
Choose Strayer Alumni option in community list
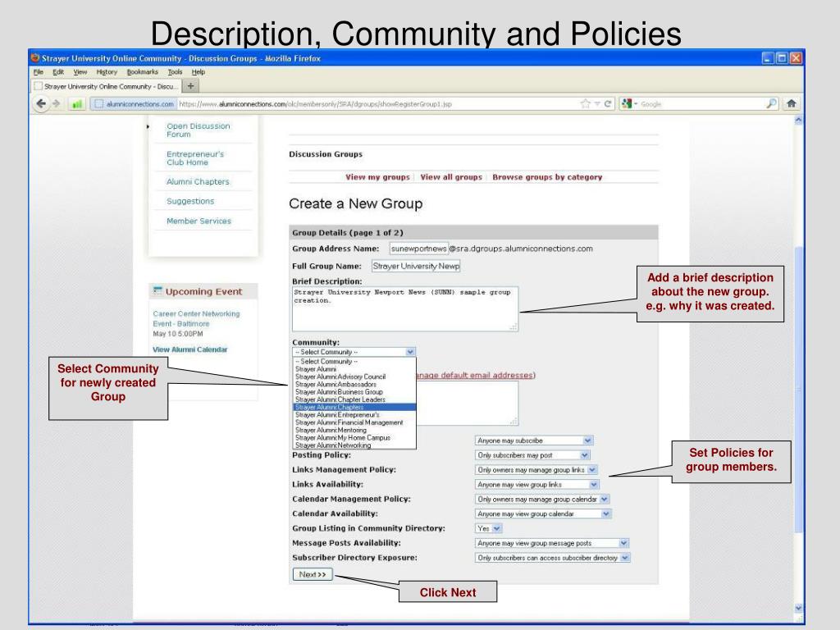pos(354,369)
